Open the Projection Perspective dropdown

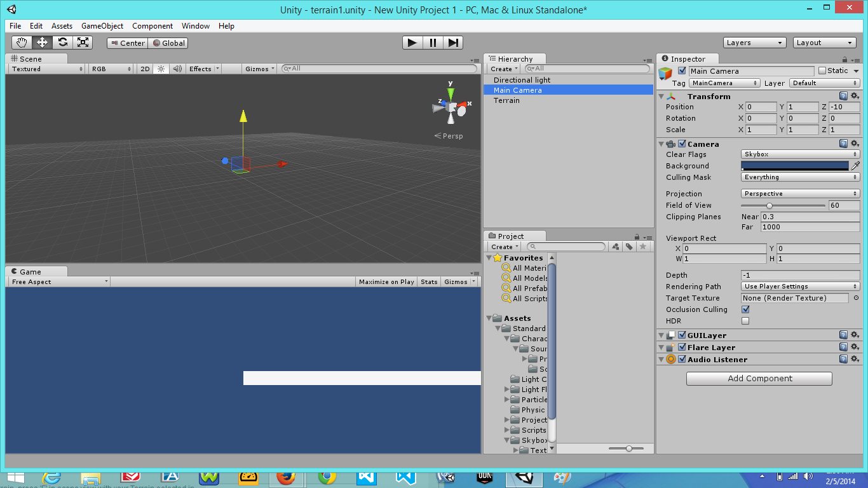[800, 194]
